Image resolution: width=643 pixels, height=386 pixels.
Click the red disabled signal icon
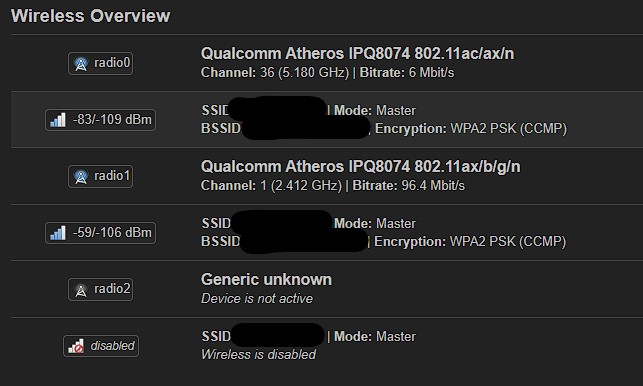(x=76, y=346)
